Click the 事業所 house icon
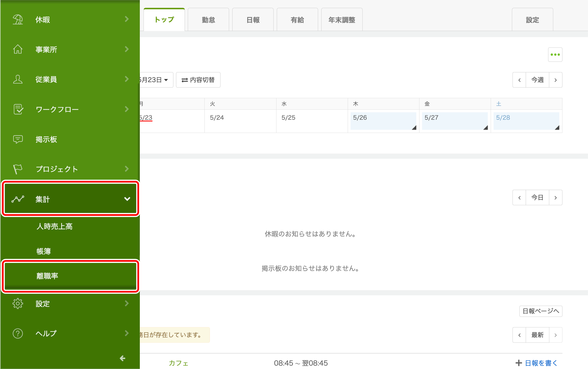 coord(18,49)
